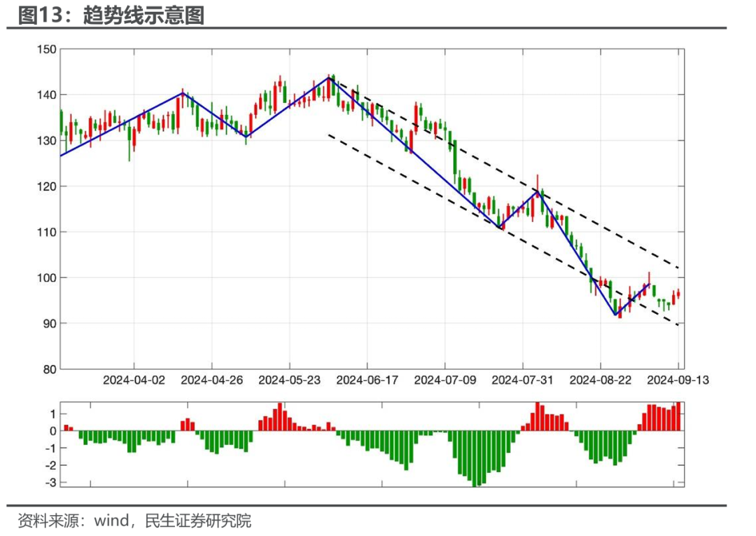756x536 pixels.
Task: Click the source note 资料来源：wind，民生证券研究院
Action: (134, 521)
